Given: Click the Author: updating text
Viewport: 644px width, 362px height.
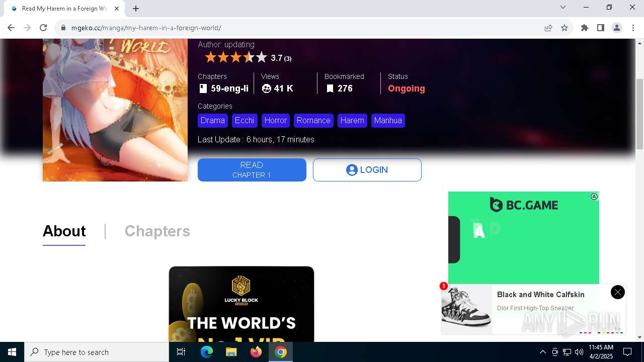Looking at the screenshot, I should pyautogui.click(x=226, y=45).
